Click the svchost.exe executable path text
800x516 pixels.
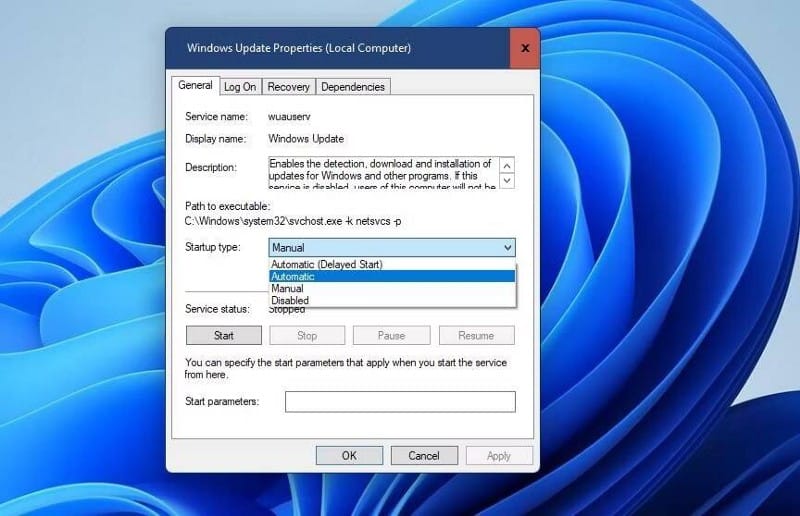293,222
